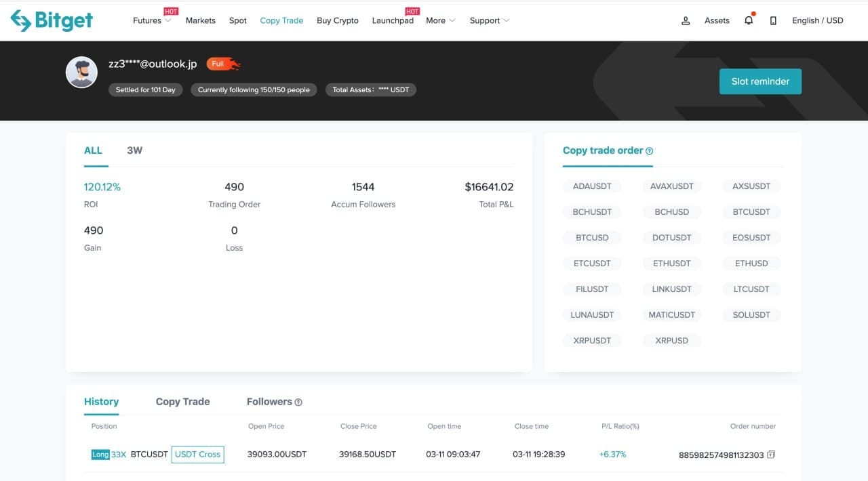The width and height of the screenshot is (868, 481).
Task: Click the Slot reminder button
Action: (760, 81)
